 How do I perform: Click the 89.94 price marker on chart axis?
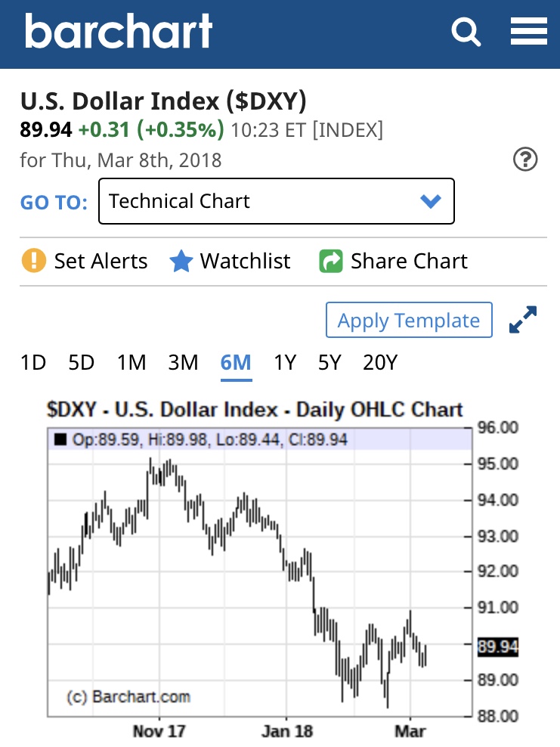[497, 647]
